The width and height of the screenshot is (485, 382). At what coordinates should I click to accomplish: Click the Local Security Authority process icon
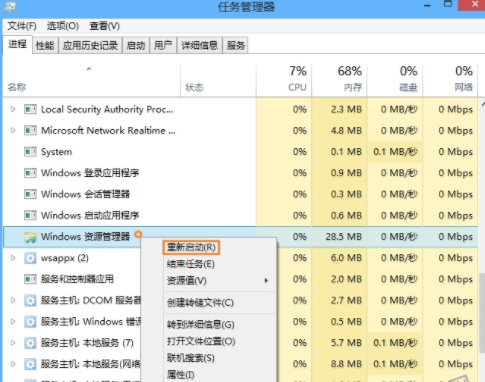(x=30, y=109)
